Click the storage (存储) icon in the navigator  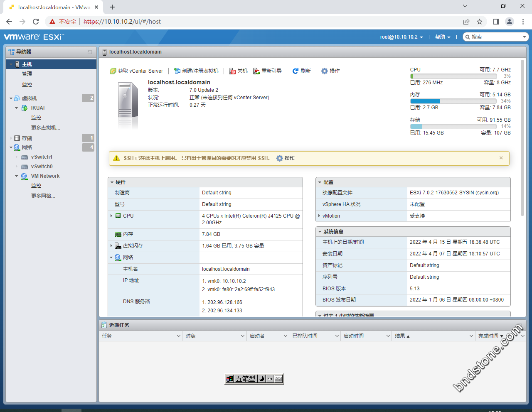coord(17,138)
